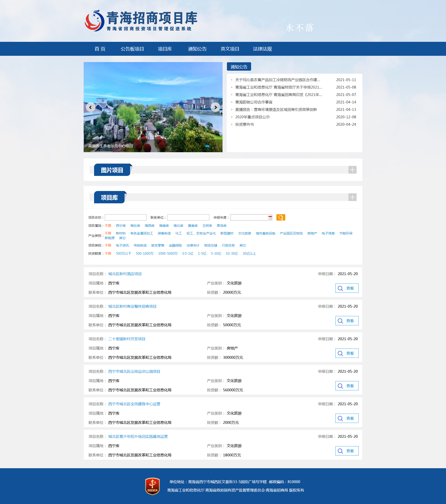Open project link 西宁市城北区山地运动公园项目
This screenshot has height=504, width=446.
(x=134, y=371)
